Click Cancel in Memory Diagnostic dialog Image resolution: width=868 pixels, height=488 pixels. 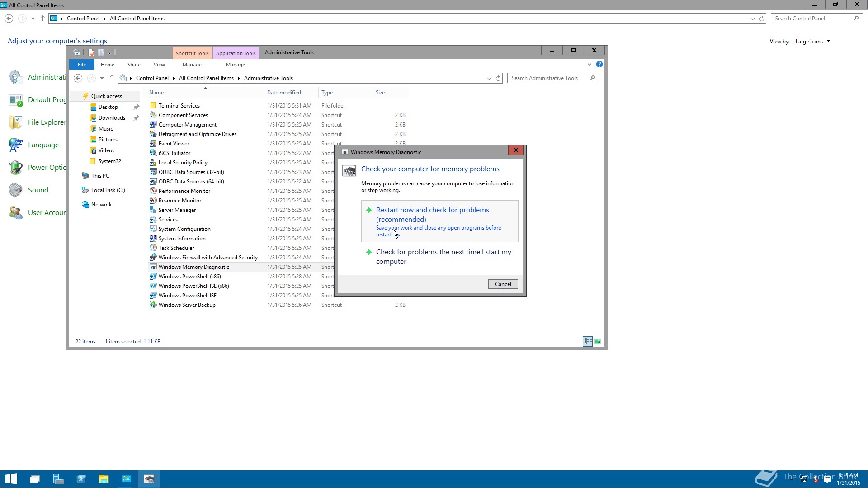coord(503,284)
